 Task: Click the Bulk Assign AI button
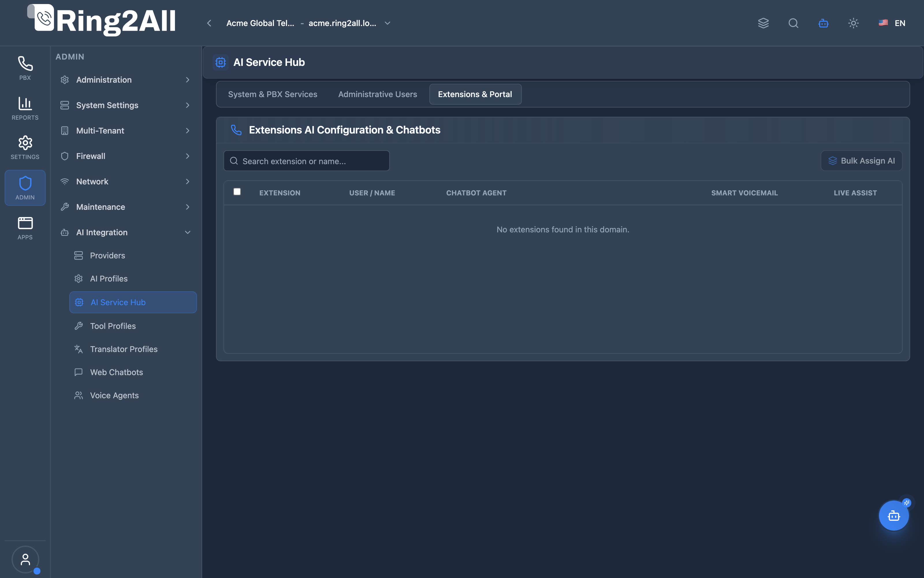pyautogui.click(x=861, y=161)
